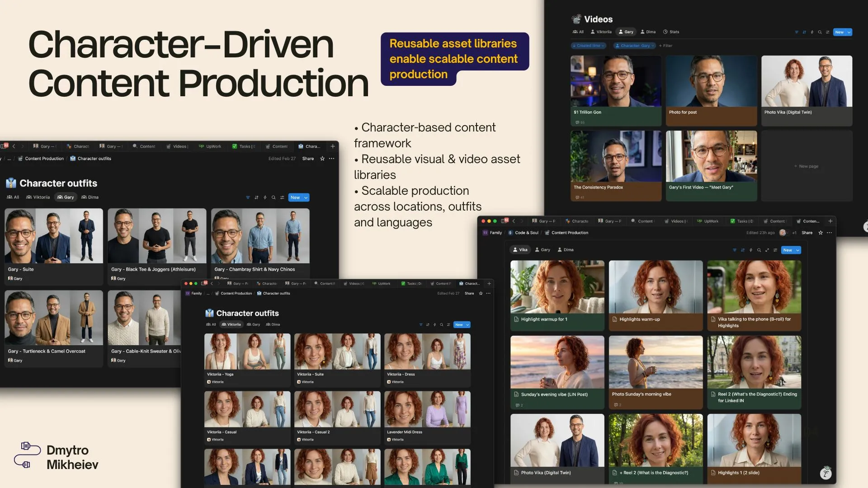Image resolution: width=868 pixels, height=488 pixels.
Task: Click the sort icon in Videos window
Action: pyautogui.click(x=804, y=32)
